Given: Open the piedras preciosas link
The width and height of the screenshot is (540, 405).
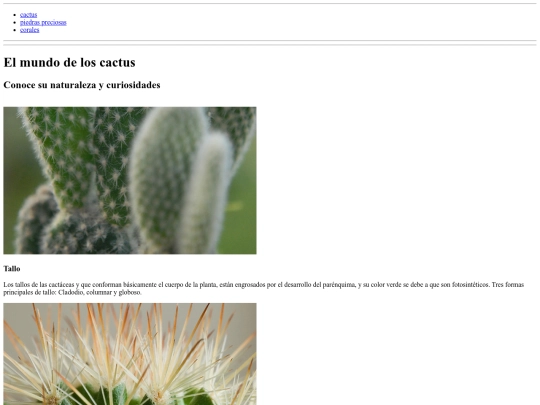Looking at the screenshot, I should click(43, 22).
